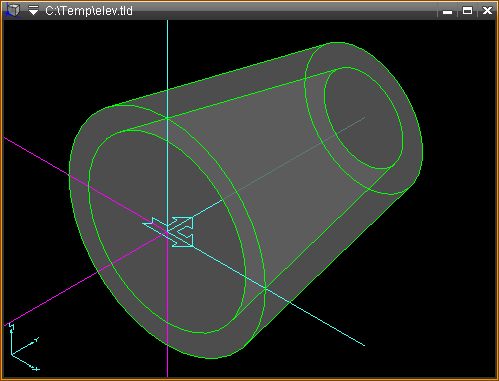Click the window title C:\Temp\elev.tld
This screenshot has height=381, width=499.
(x=89, y=11)
